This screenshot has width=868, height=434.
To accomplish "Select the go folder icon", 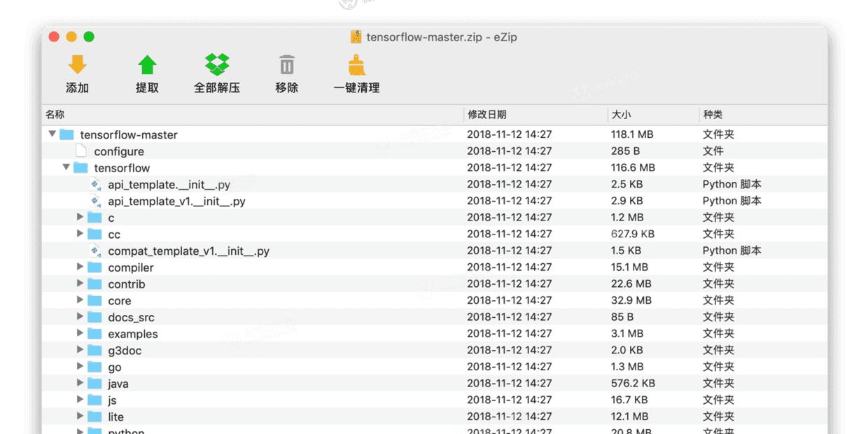I will (94, 367).
